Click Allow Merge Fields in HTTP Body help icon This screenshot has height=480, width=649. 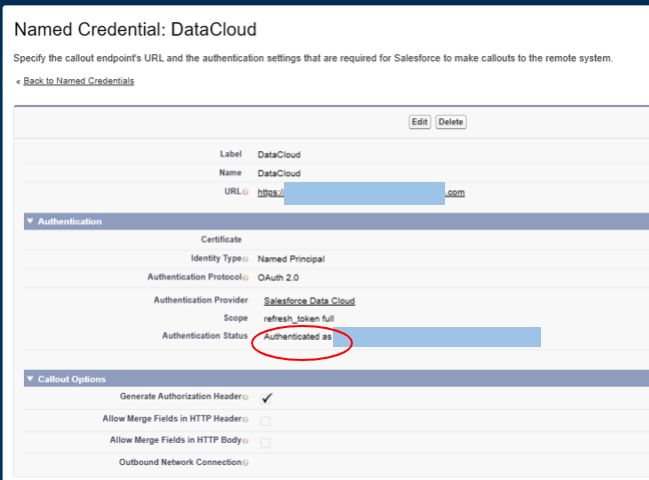click(245, 441)
